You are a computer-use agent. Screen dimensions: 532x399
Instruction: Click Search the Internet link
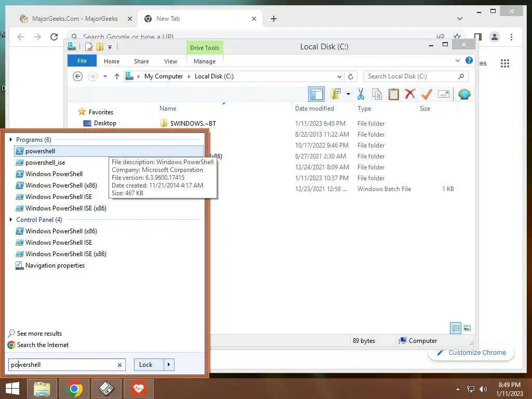tap(43, 345)
